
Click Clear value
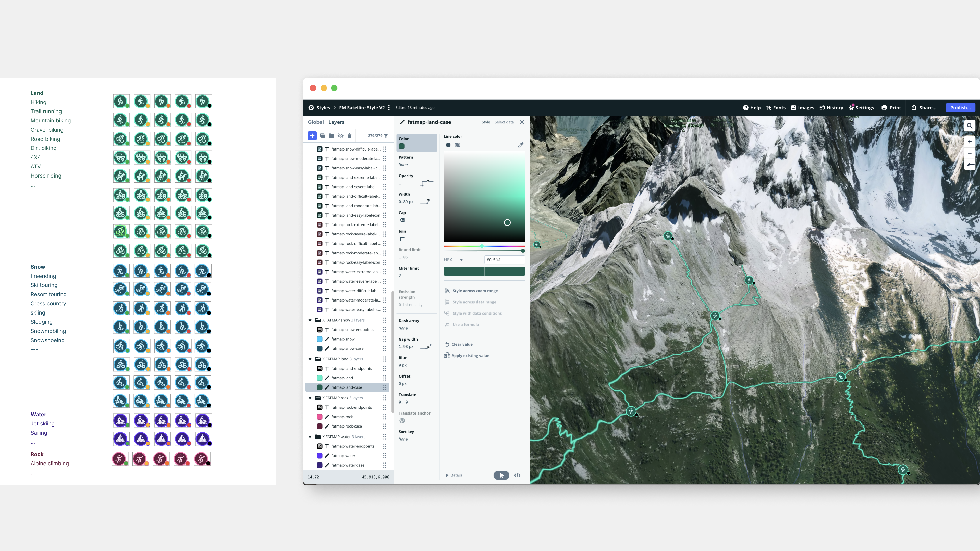(459, 345)
